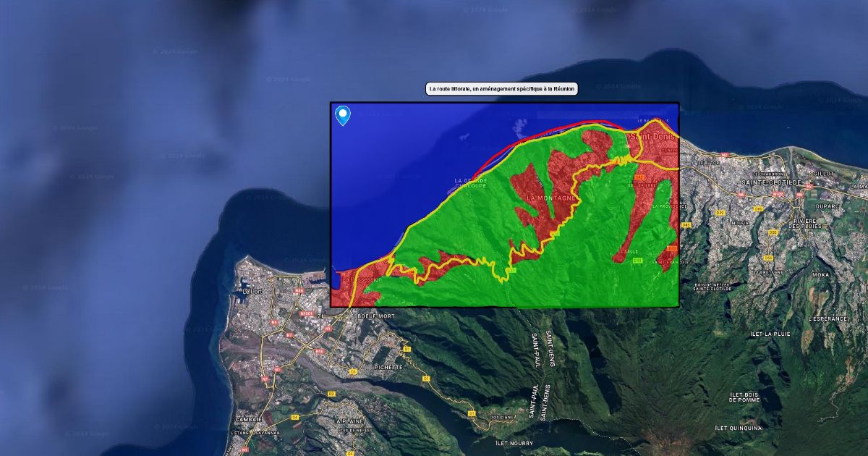Image resolution: width=868 pixels, height=456 pixels.
Task: Click the RIVIÈRE DES PLUIES label
Action: pyautogui.click(x=806, y=224)
